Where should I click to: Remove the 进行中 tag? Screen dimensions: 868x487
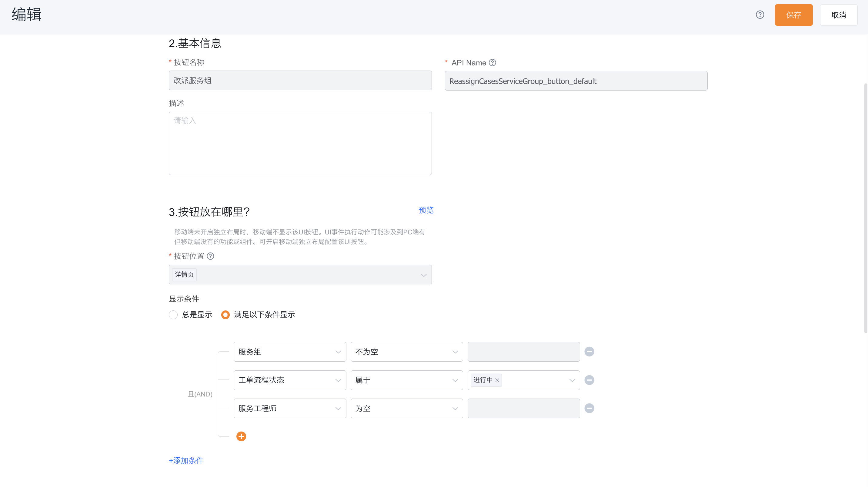pos(497,380)
